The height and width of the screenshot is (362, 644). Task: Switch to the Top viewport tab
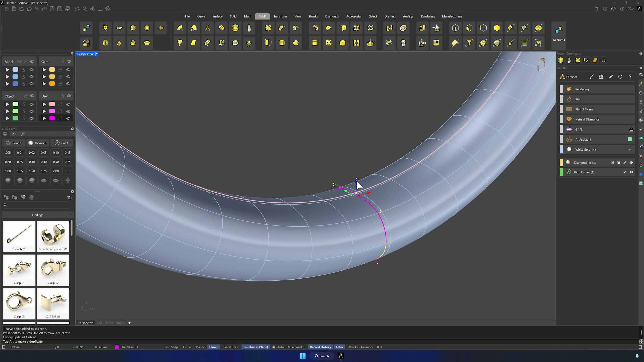click(x=99, y=323)
